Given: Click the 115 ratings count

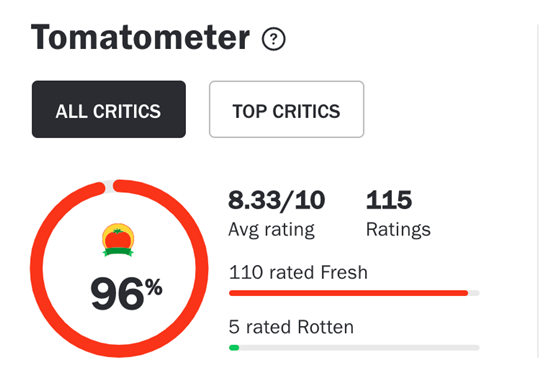Looking at the screenshot, I should pyautogui.click(x=389, y=200).
